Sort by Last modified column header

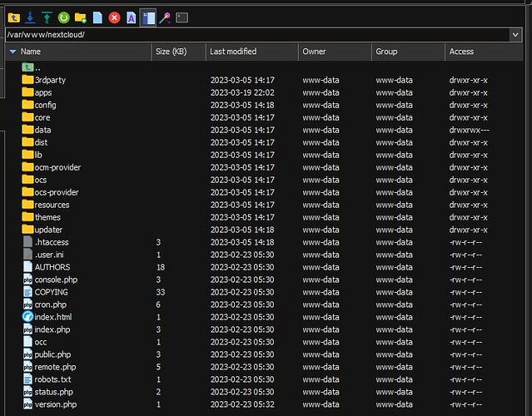point(251,52)
